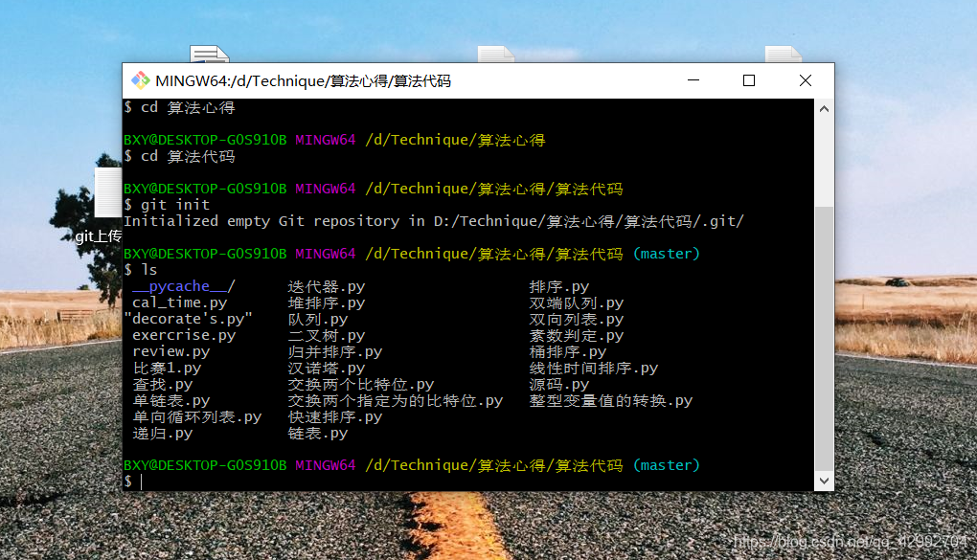Click the '$ cd 算法心得' command line at top
Screen dimensions: 977x560
pos(179,108)
